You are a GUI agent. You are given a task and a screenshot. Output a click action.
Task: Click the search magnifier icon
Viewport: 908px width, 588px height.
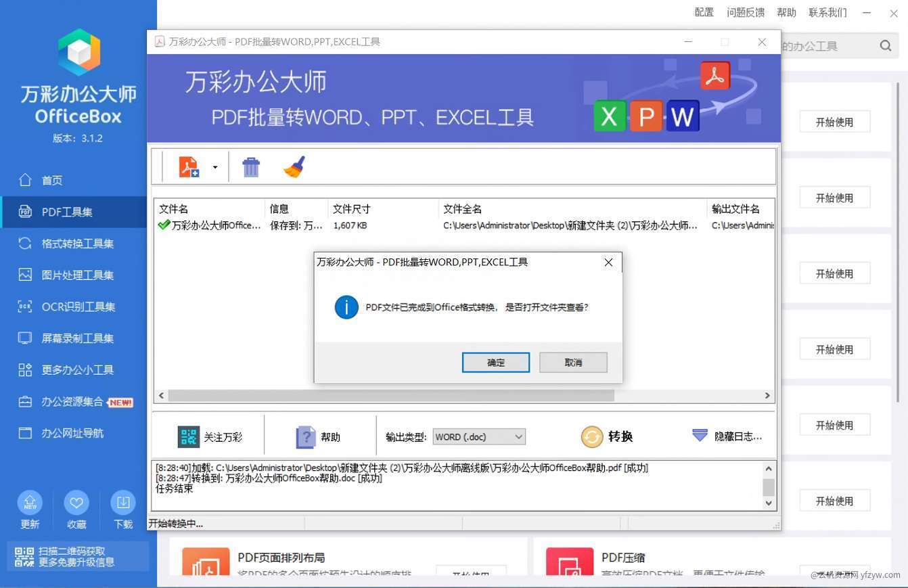click(x=886, y=46)
